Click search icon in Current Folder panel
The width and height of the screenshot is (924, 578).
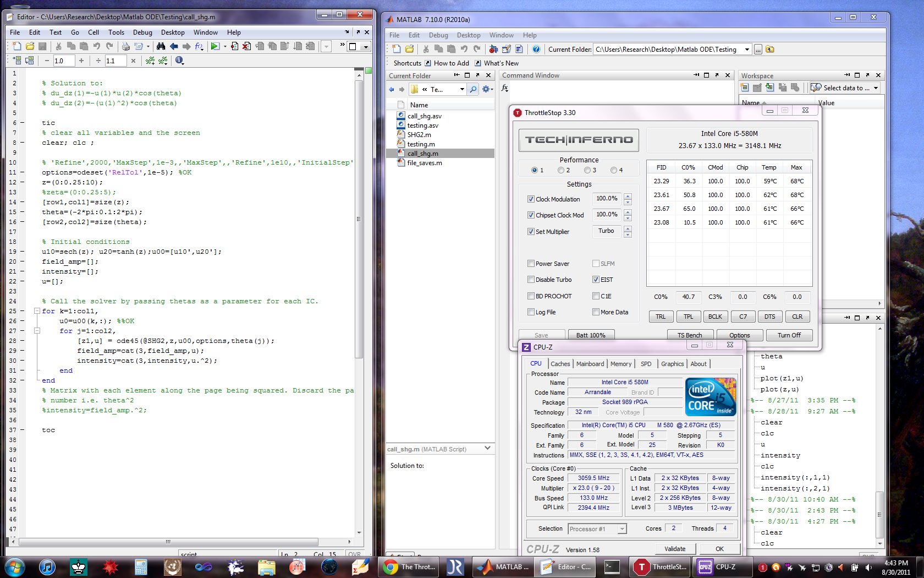coord(473,89)
